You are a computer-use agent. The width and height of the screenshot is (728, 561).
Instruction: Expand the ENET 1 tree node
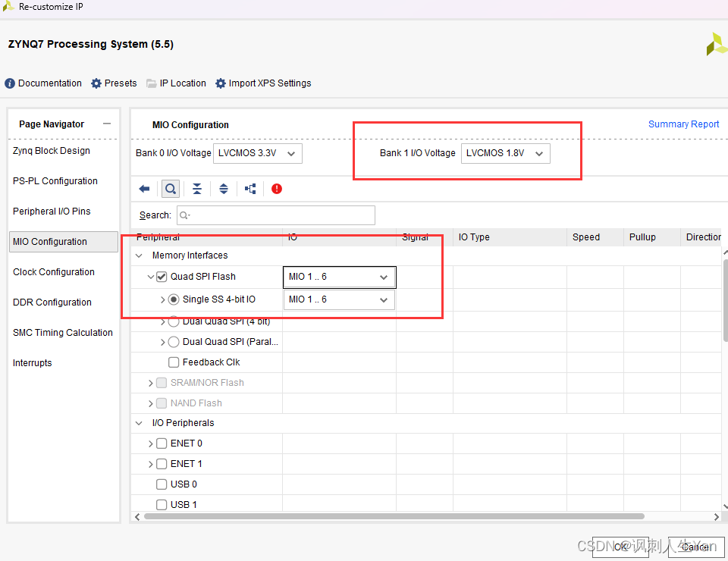(x=150, y=464)
